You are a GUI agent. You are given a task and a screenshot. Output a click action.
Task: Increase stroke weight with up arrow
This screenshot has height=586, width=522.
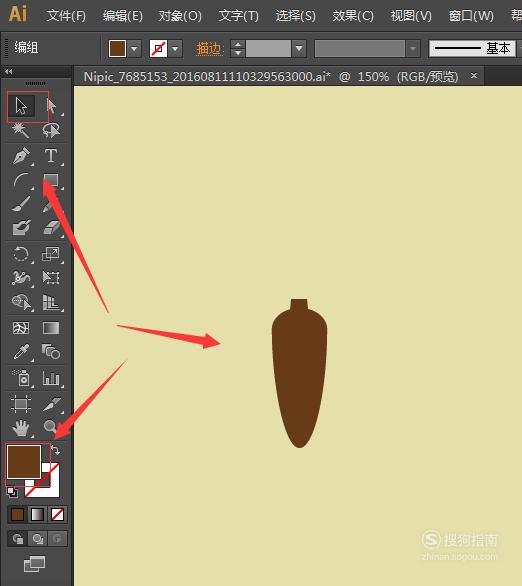pyautogui.click(x=238, y=44)
